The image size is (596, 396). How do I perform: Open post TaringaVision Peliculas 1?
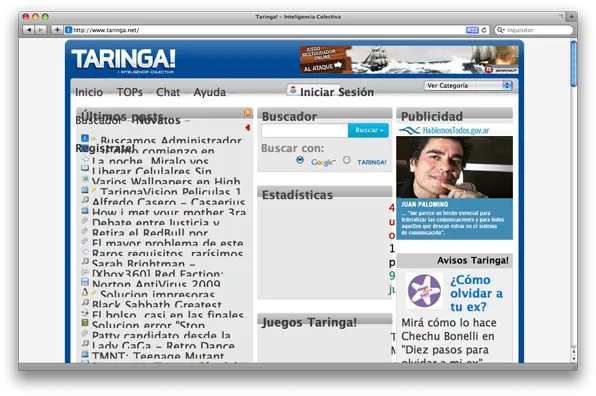pos(170,192)
